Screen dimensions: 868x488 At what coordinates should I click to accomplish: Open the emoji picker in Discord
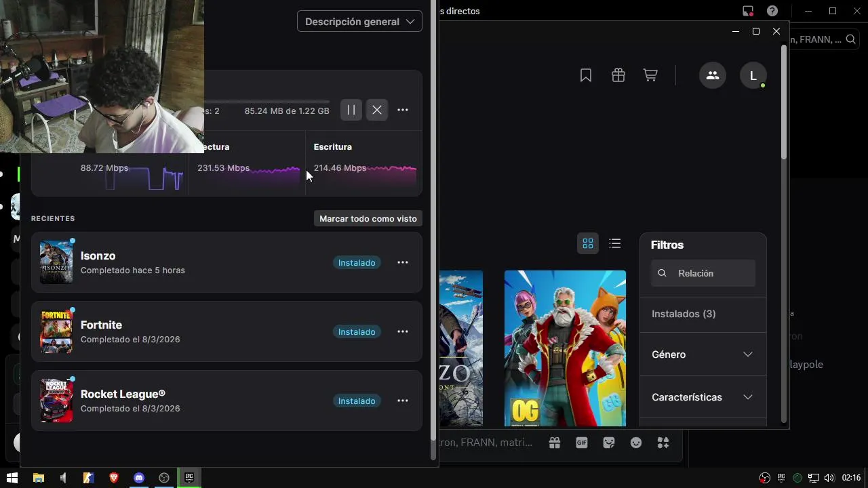click(636, 443)
